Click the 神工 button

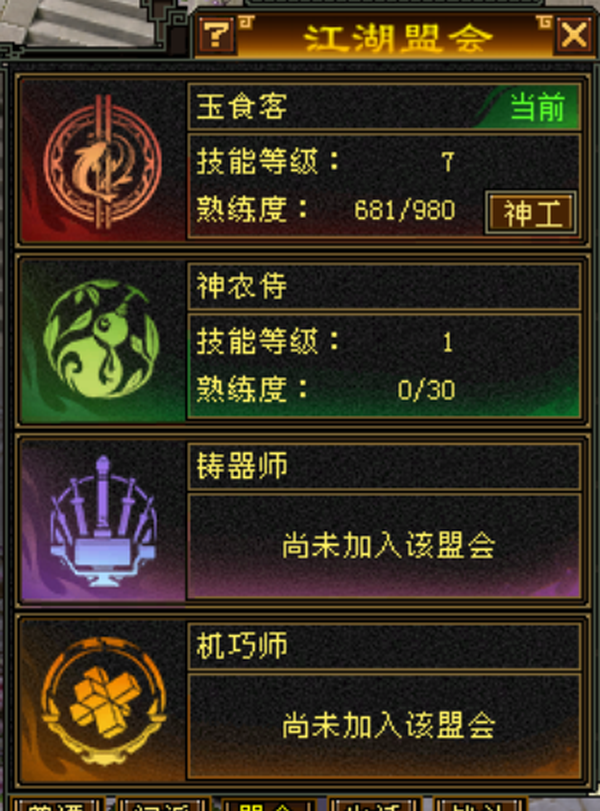tap(531, 213)
